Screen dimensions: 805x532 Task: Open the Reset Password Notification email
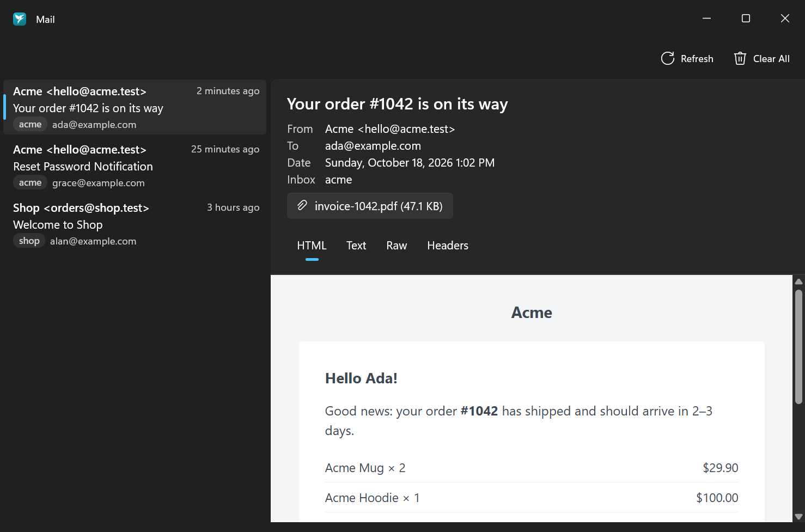tap(135, 166)
